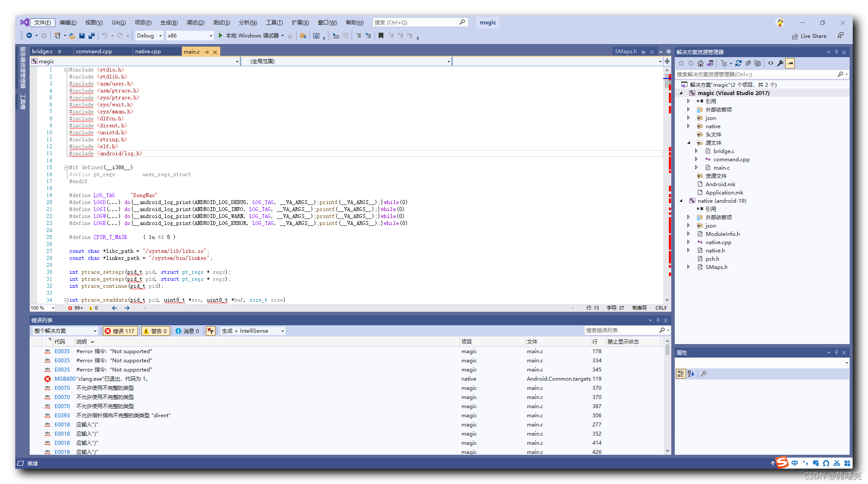The width and height of the screenshot is (868, 484).
Task: Click the Find in Files toolbar icon
Action: pos(303,36)
